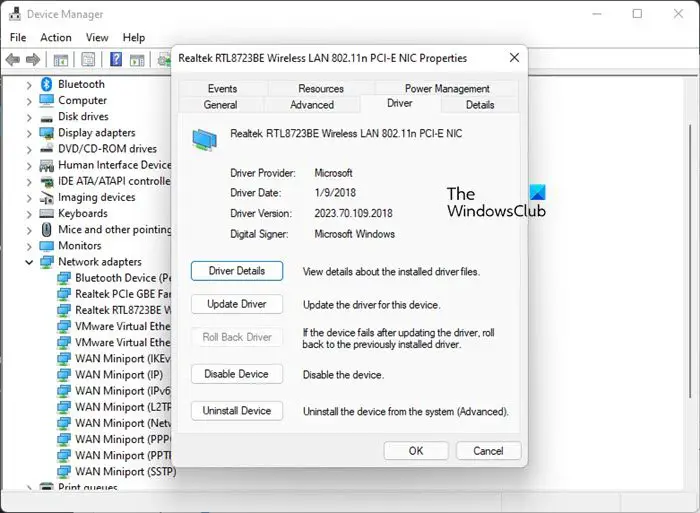700x513 pixels.
Task: Expand the Bluetooth category chevron
Action: [x=29, y=85]
